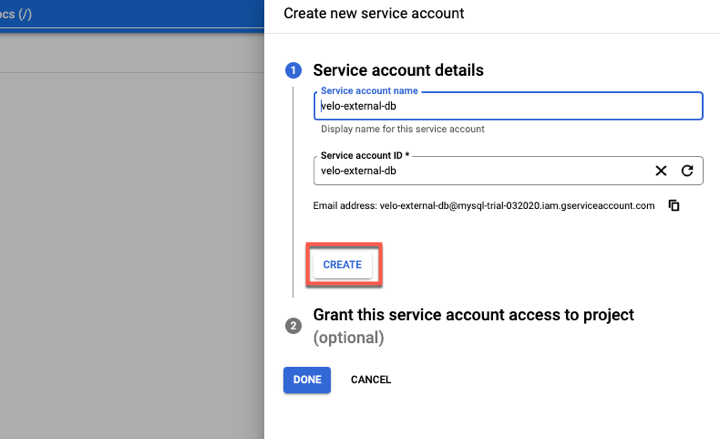Screen dimensions: 720x439
Task: Focus the Service account name field
Action: (508, 106)
